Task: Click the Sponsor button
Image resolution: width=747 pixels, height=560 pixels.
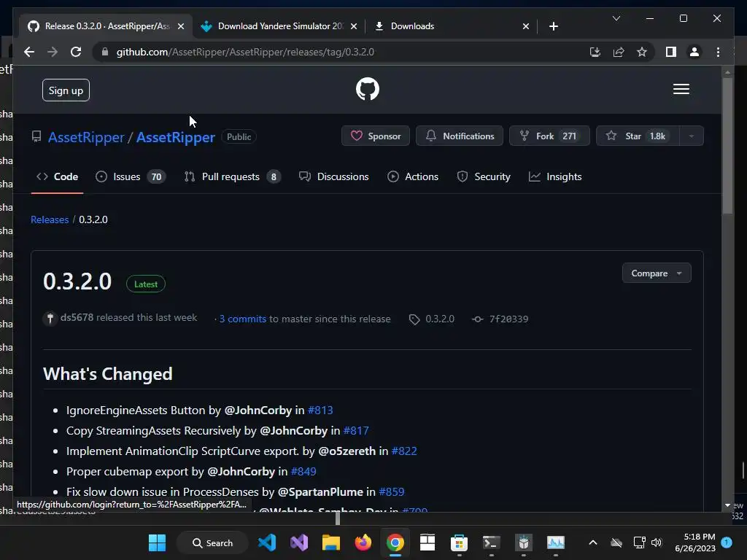Action: [x=376, y=136]
